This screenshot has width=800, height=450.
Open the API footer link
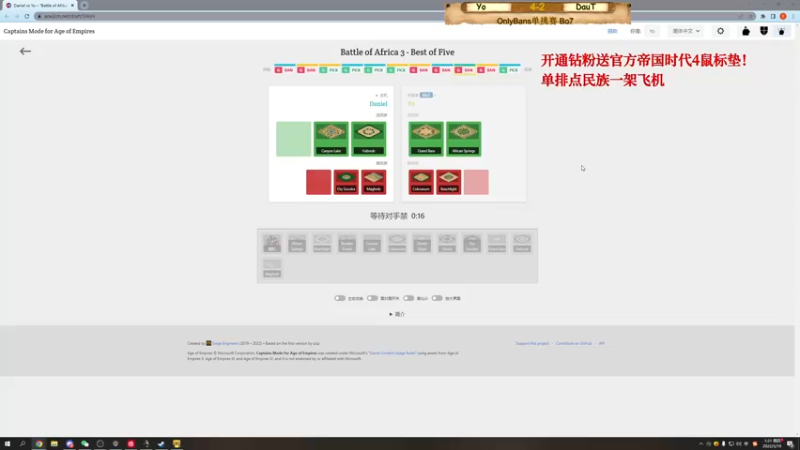tap(602, 343)
